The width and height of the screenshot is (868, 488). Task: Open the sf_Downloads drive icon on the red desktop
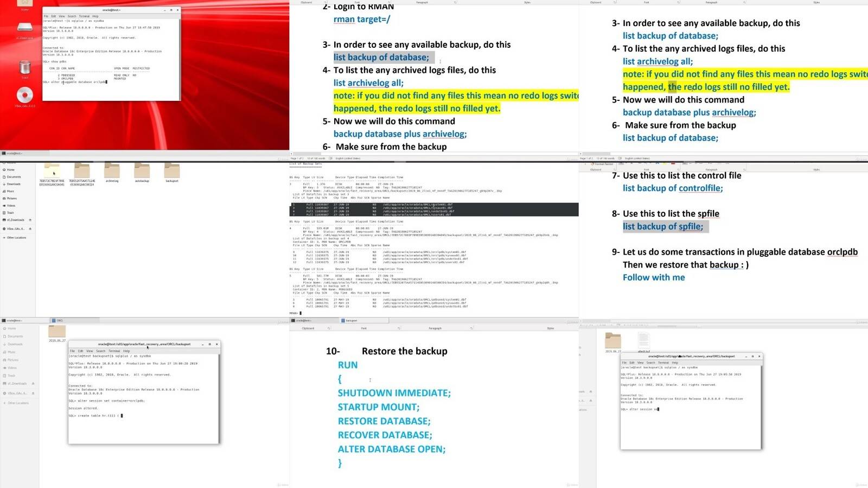click(25, 27)
